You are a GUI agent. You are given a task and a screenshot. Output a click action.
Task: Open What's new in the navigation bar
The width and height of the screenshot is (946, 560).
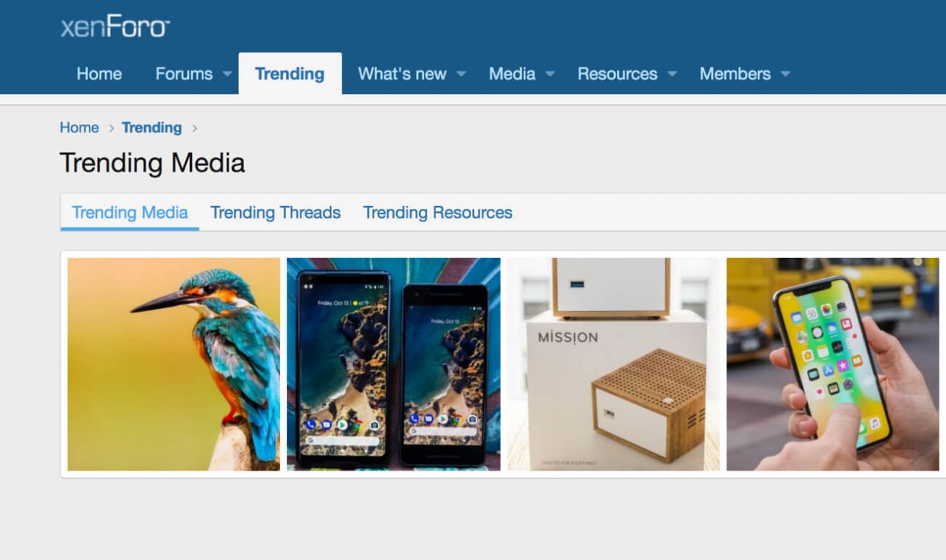pyautogui.click(x=402, y=74)
